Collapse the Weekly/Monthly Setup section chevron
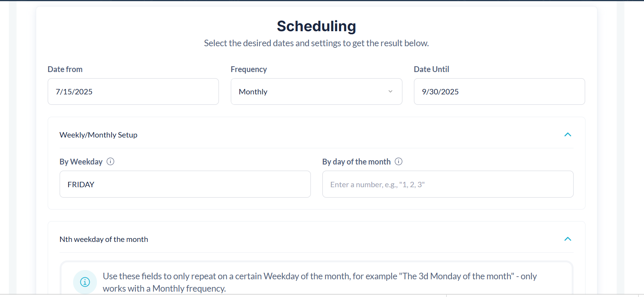 click(x=567, y=134)
